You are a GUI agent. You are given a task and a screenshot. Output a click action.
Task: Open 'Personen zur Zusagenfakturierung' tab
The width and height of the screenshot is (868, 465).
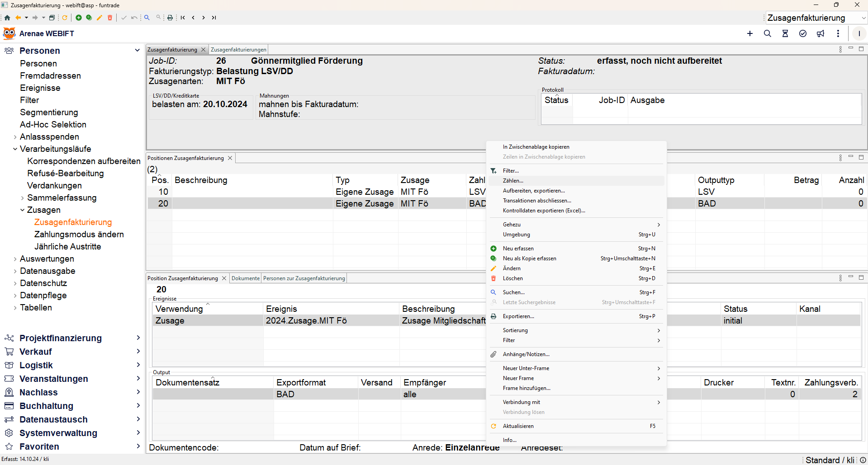(304, 278)
